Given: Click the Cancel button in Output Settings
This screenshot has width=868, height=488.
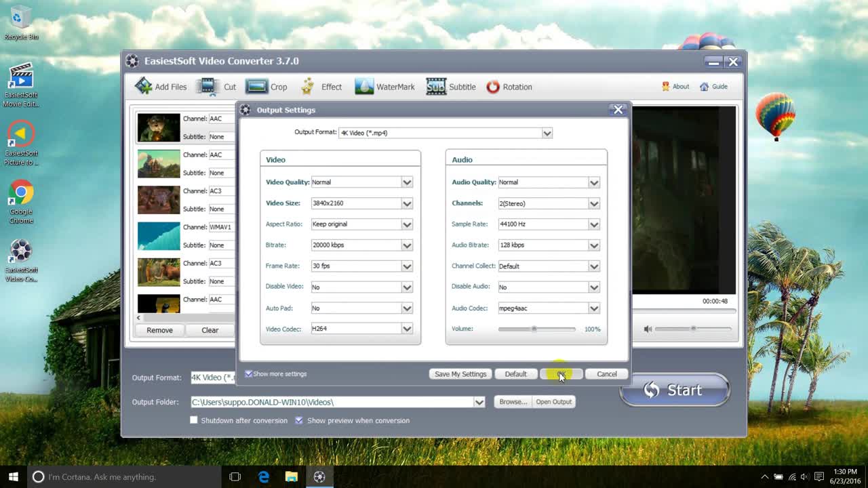Looking at the screenshot, I should click(606, 374).
